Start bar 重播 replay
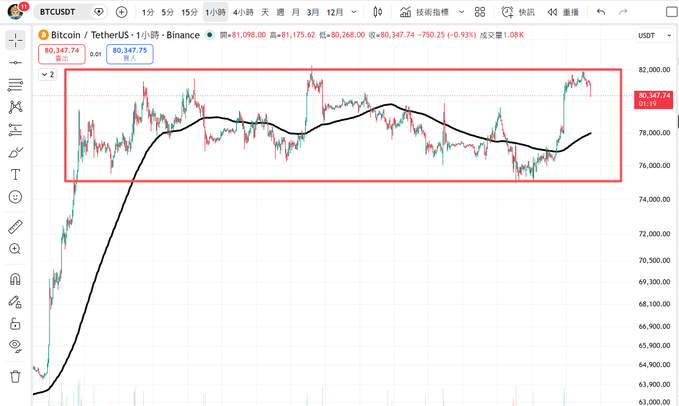 click(563, 12)
